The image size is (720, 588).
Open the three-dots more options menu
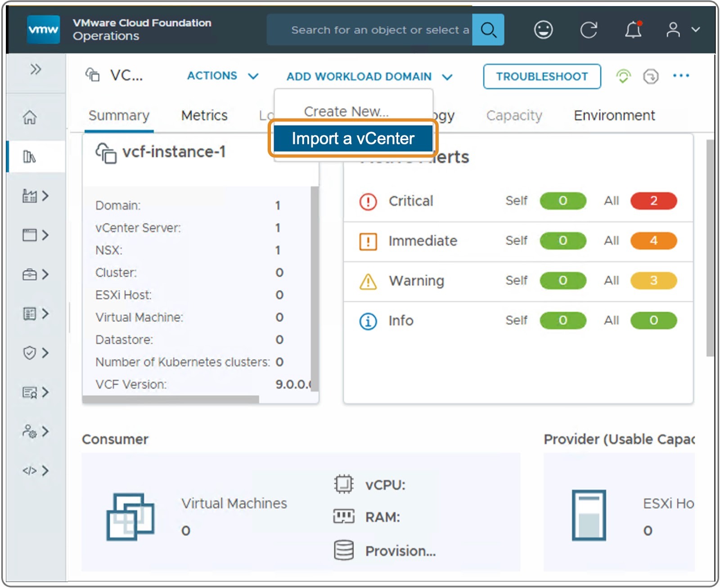[681, 76]
